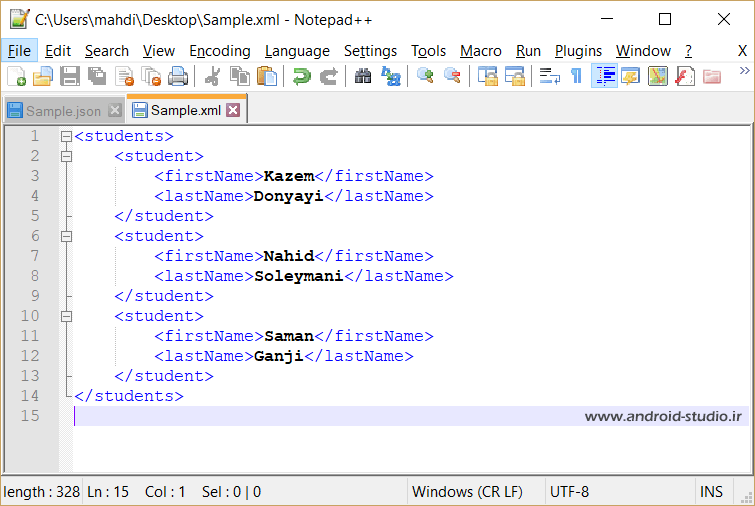Open the View menu
This screenshot has width=755, height=506.
pos(158,51)
